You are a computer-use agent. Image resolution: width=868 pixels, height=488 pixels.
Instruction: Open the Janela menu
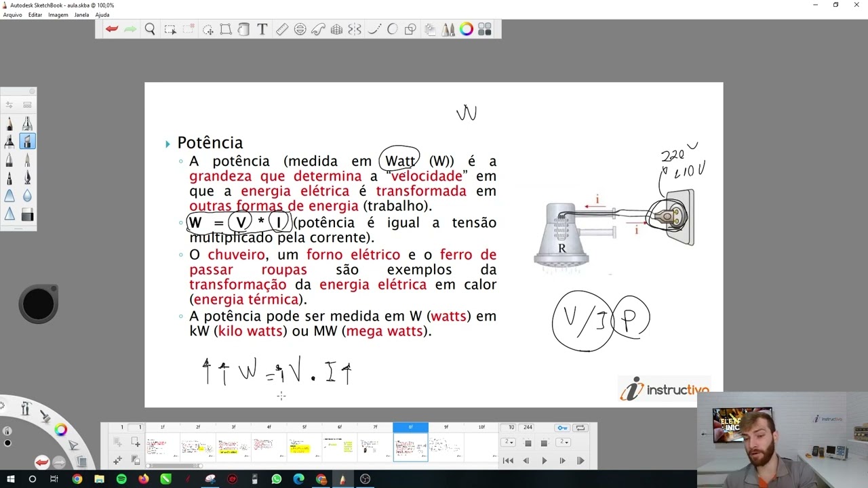tap(81, 15)
